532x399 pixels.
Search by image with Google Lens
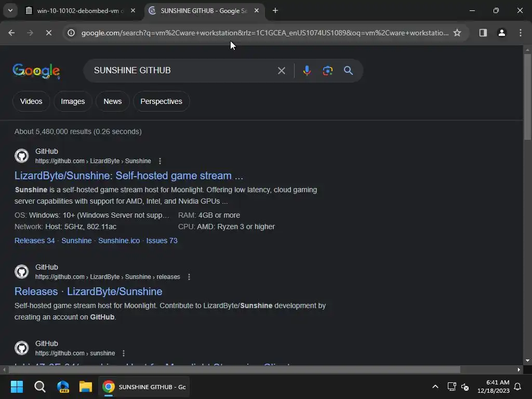click(327, 71)
